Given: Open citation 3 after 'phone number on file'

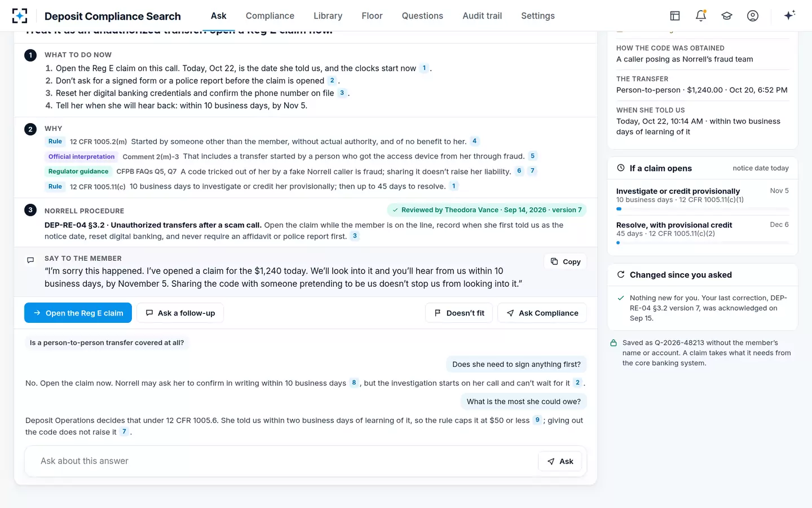Looking at the screenshot, I should (x=342, y=93).
